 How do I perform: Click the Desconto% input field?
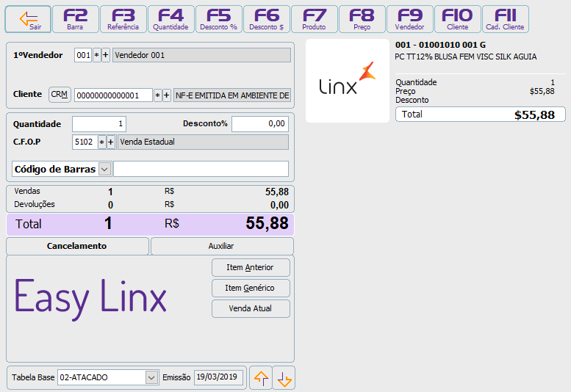(260, 124)
